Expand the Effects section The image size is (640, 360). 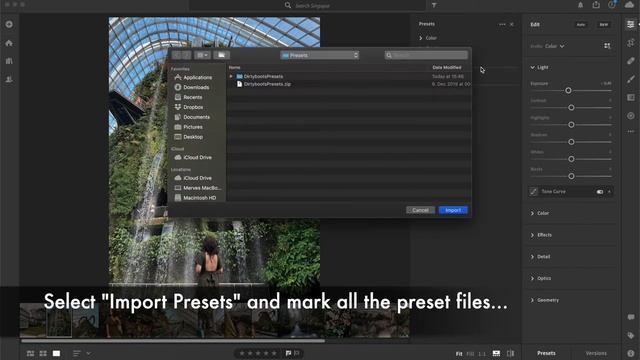[x=532, y=235]
